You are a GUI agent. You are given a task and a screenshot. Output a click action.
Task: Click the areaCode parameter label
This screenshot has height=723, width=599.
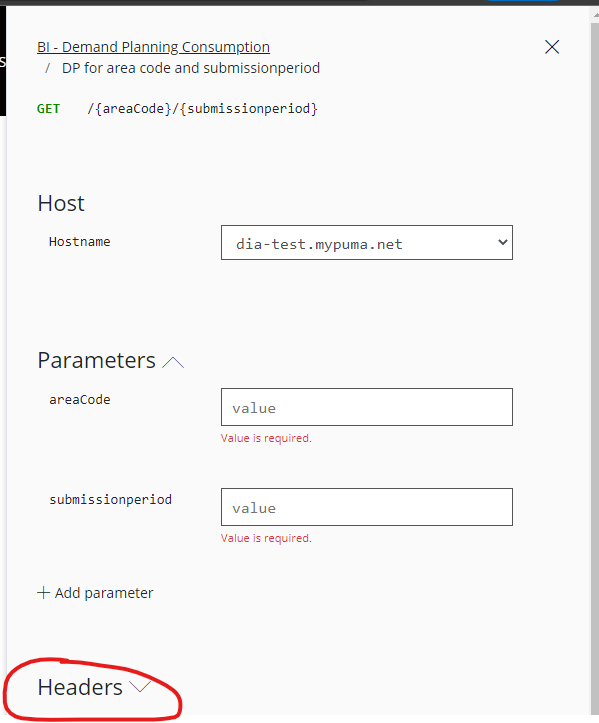[x=80, y=400]
